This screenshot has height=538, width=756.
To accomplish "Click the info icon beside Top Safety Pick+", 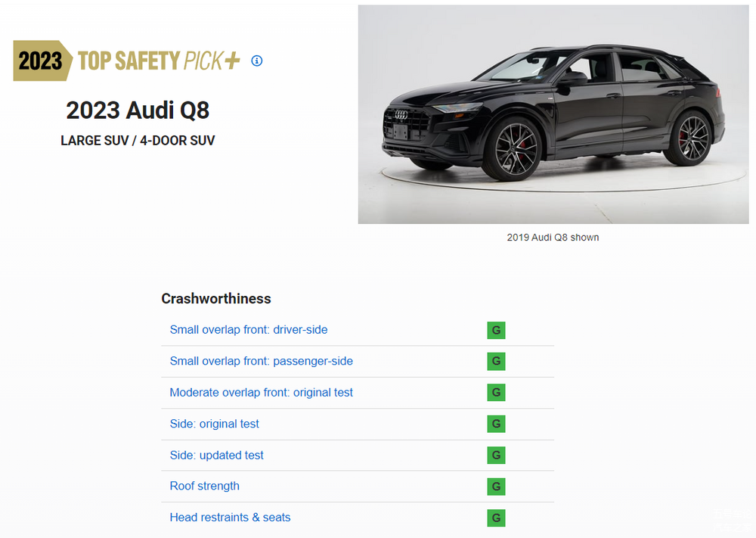I will coord(257,61).
